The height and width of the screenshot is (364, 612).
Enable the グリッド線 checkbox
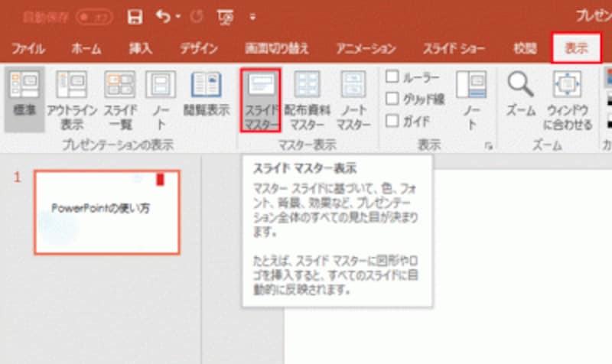coord(392,99)
